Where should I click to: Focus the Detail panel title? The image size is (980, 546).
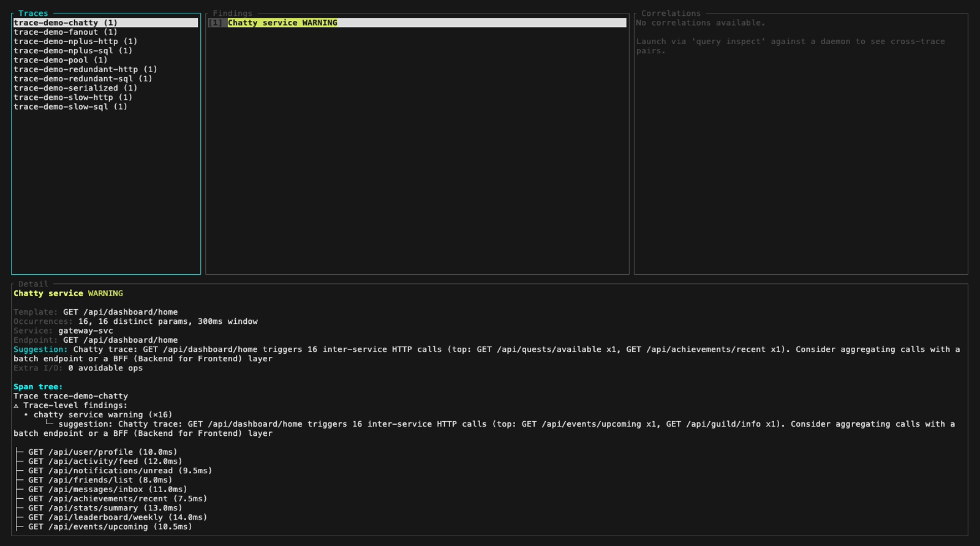(33, 284)
